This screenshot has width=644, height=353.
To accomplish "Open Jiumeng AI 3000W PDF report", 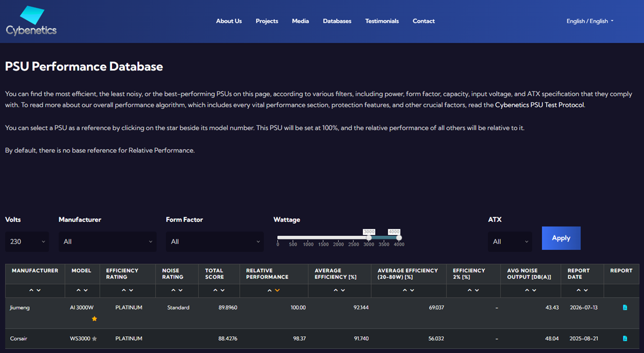I will point(625,308).
